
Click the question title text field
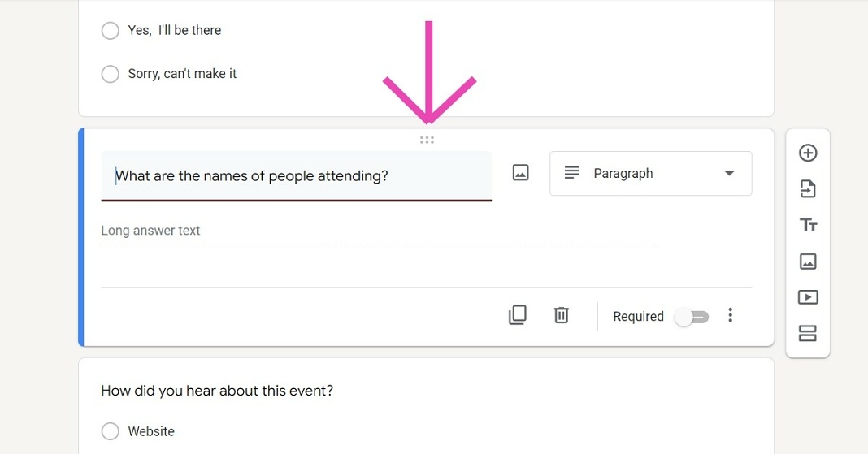coord(296,175)
